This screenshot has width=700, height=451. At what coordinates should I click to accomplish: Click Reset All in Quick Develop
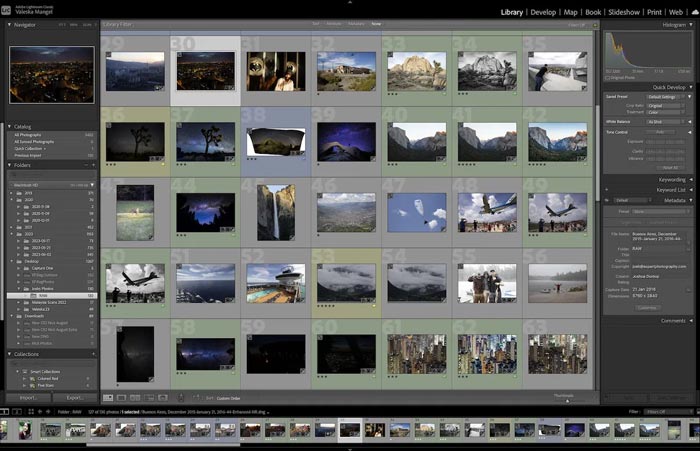[x=670, y=167]
